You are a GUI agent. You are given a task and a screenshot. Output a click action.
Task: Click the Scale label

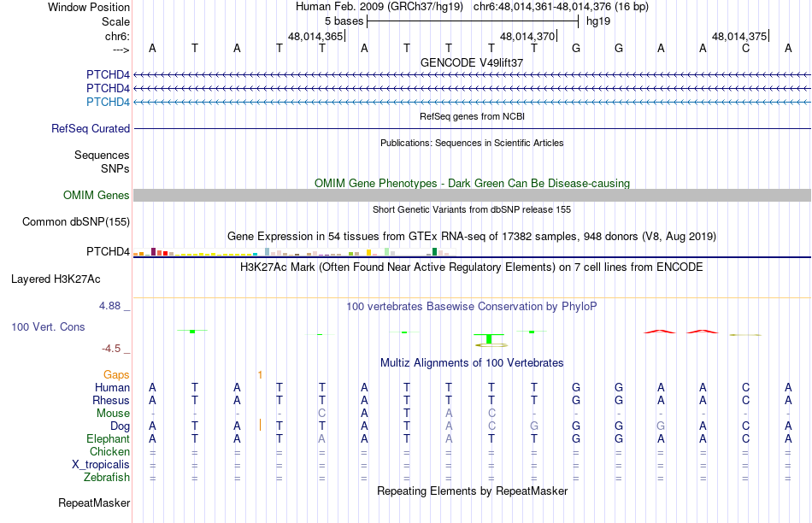(x=115, y=21)
